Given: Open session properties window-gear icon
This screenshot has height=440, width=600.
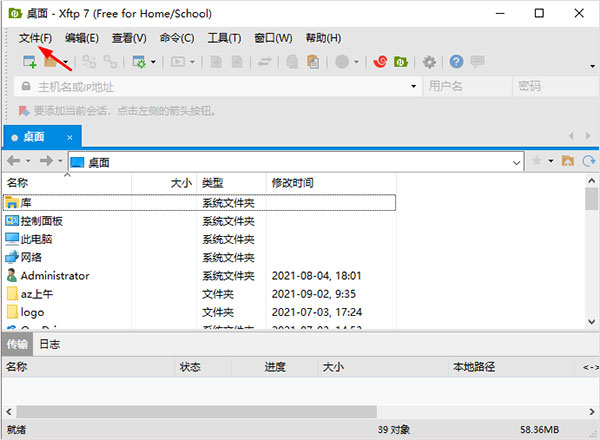Looking at the screenshot, I should [x=139, y=62].
